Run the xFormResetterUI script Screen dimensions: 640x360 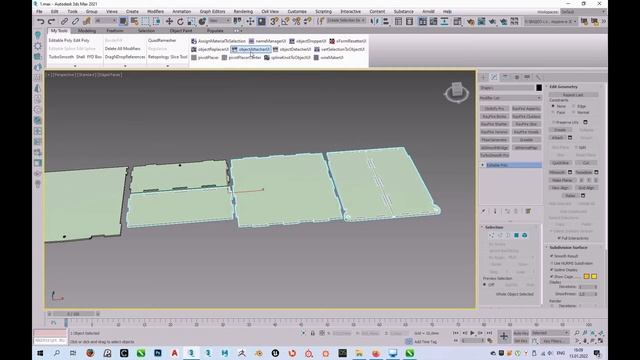click(348, 41)
